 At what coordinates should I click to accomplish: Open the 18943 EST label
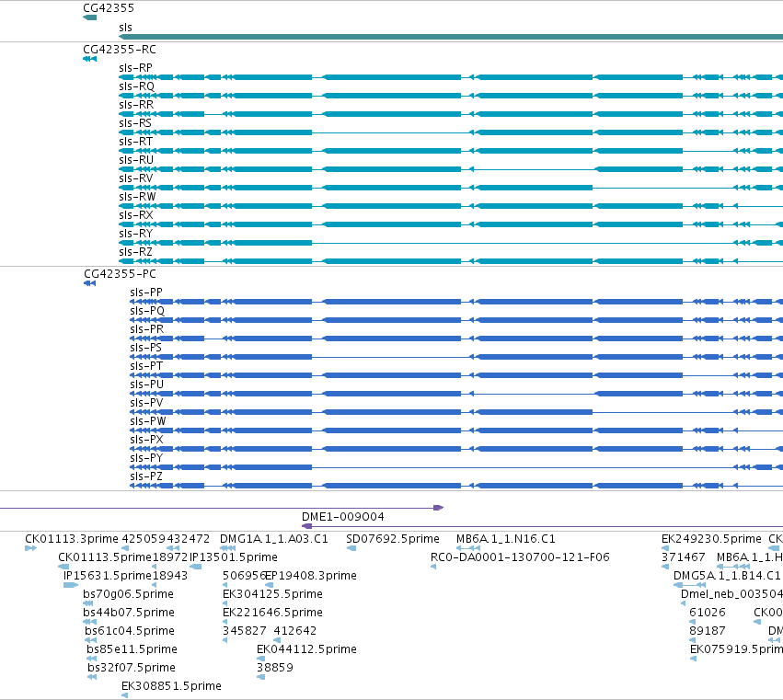170,576
